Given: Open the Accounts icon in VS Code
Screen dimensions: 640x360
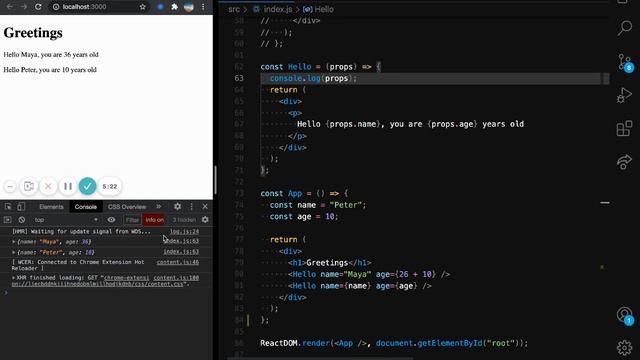Looking at the screenshot, I should [624, 315].
